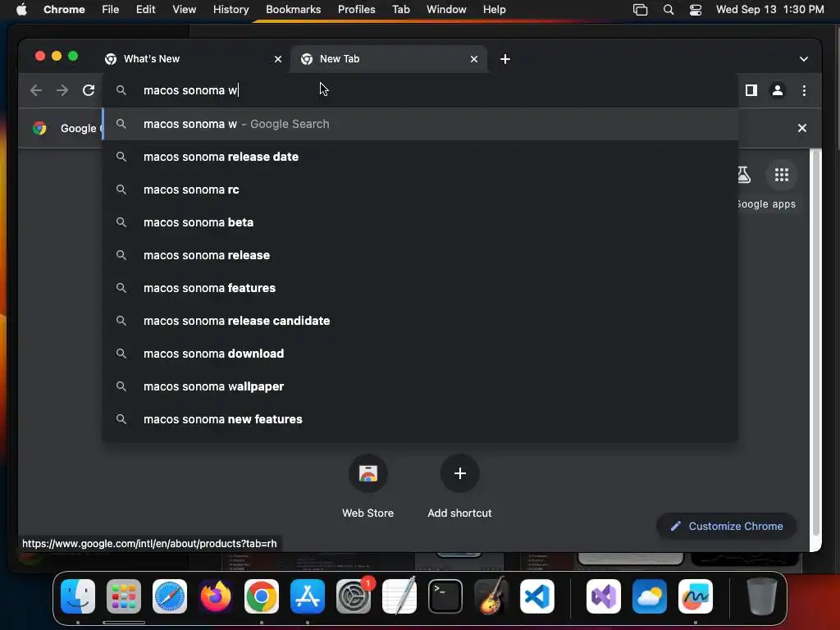Select suggestion 'macos sonoma beta'
This screenshot has width=840, height=630.
[x=421, y=222]
